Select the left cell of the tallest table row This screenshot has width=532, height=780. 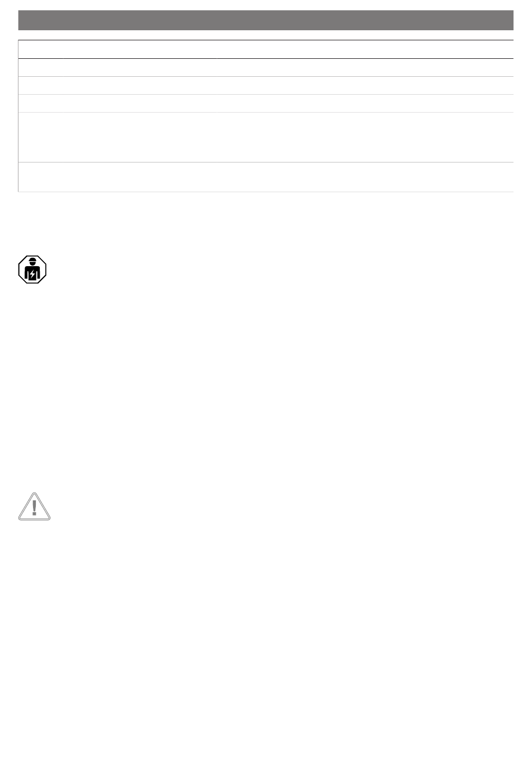coord(118,137)
